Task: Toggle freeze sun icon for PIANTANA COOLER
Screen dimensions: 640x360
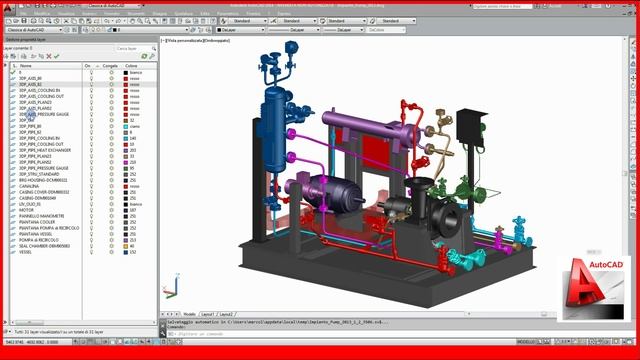Action: tap(111, 222)
